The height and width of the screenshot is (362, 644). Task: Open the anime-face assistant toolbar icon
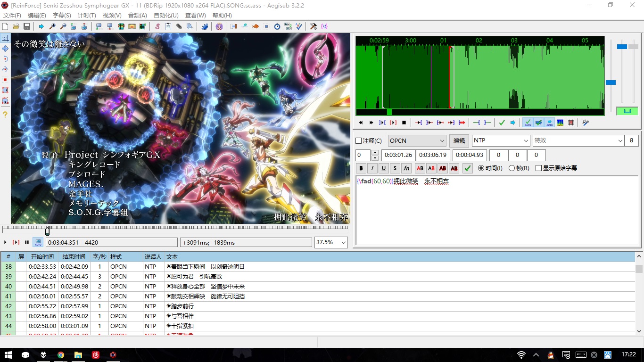tap(219, 26)
